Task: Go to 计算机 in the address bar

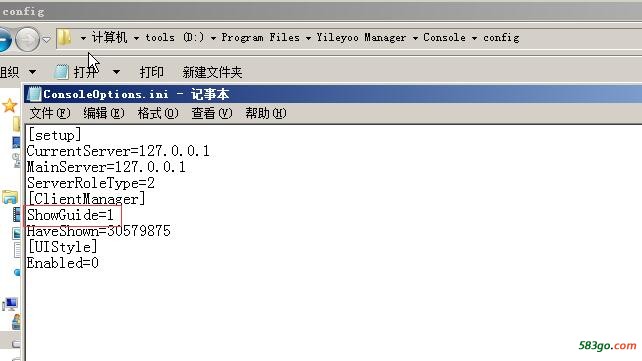Action: [x=109, y=38]
